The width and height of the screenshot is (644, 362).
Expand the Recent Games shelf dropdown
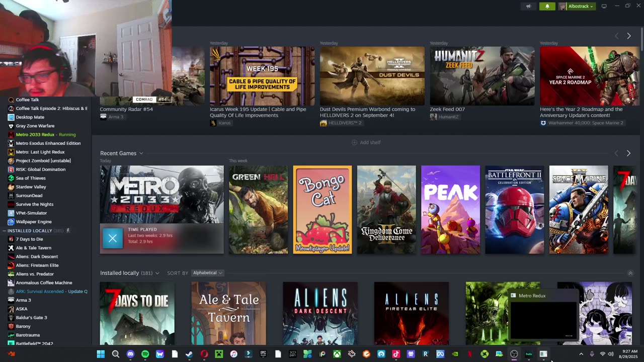[x=141, y=153]
